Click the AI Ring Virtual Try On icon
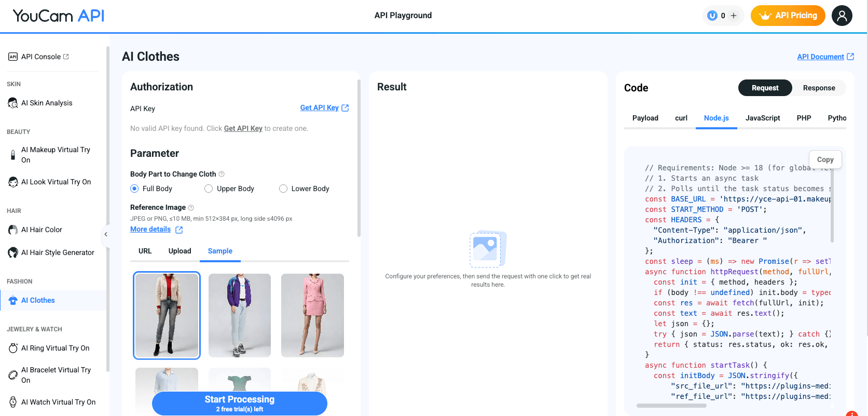The image size is (868, 416). point(13,348)
